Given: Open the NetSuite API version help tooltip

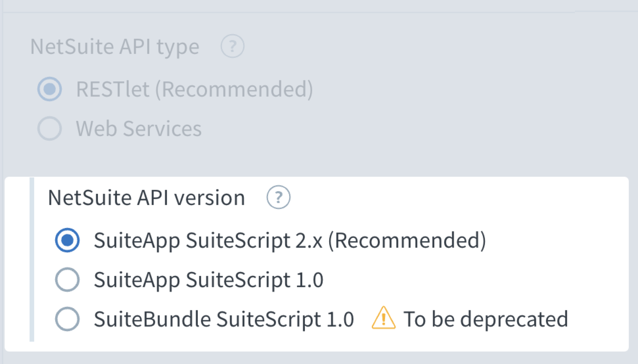Looking at the screenshot, I should (x=278, y=197).
